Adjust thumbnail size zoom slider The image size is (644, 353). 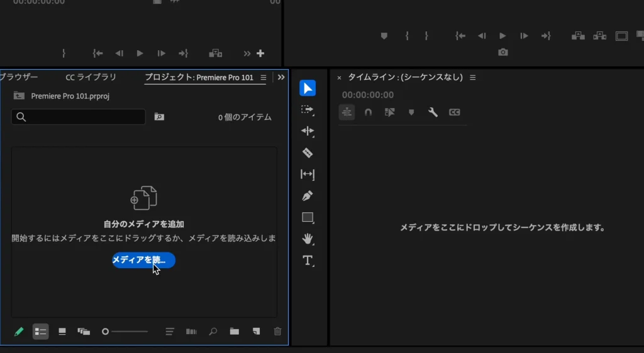(x=125, y=331)
